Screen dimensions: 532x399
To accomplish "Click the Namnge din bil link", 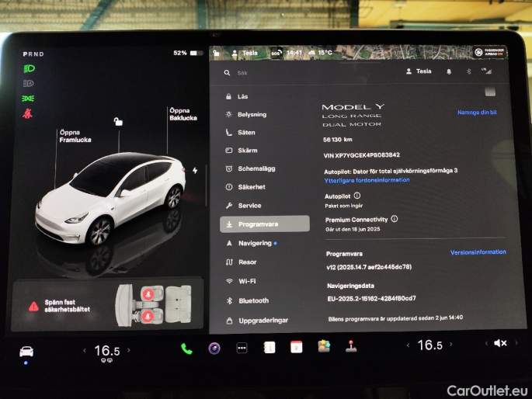I will (477, 113).
